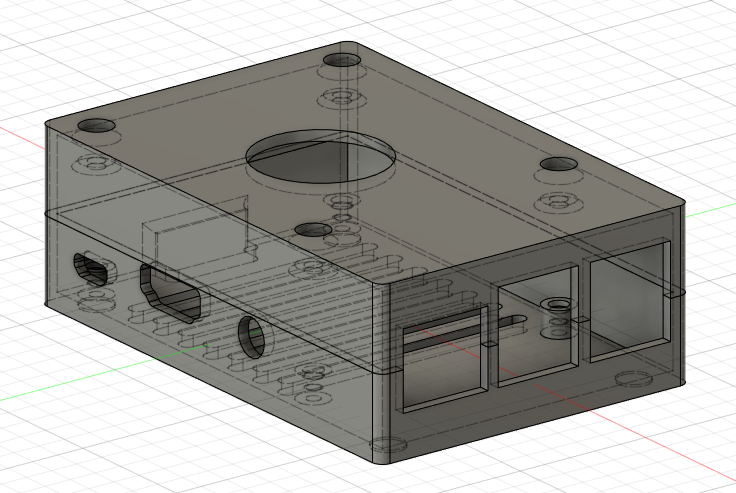Select the large circular cutout in the lid
Image resolution: width=736 pixels, height=493 pixels.
320,156
